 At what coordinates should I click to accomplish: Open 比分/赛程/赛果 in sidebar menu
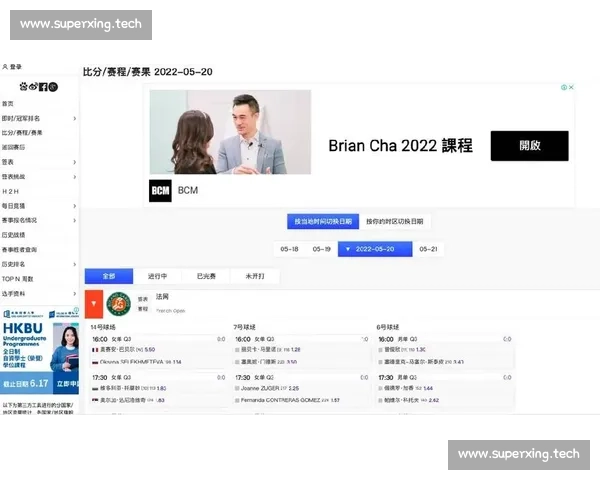pyautogui.click(x=22, y=133)
